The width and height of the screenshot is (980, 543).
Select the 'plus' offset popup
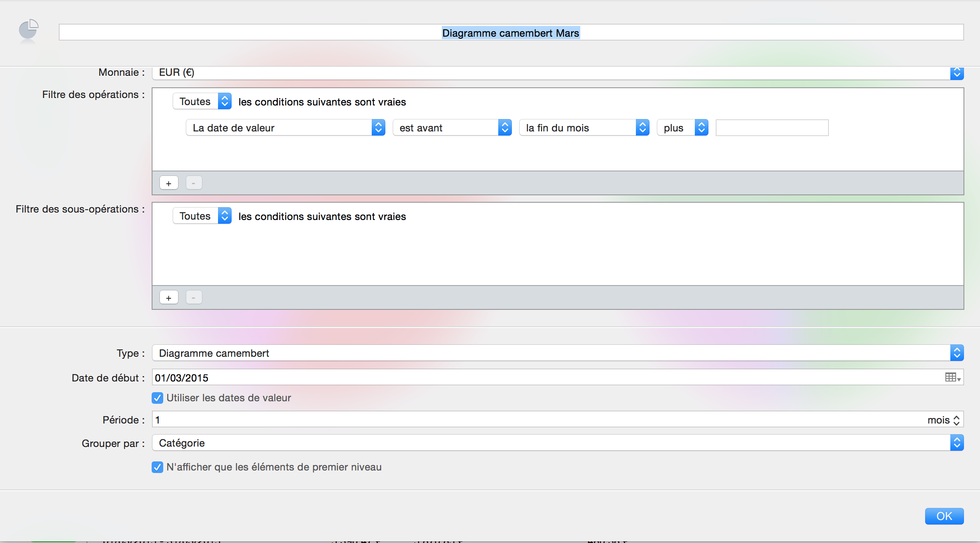tap(682, 128)
